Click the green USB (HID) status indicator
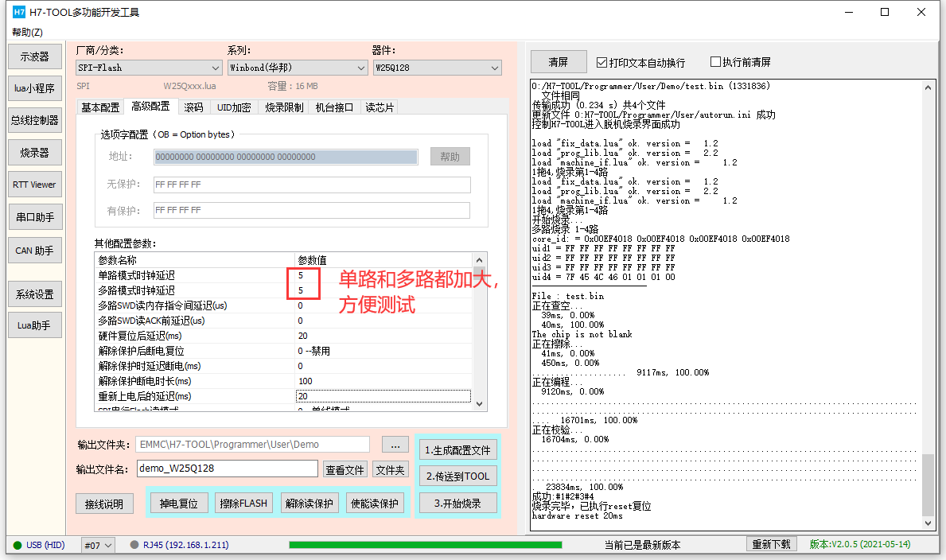Image resolution: width=946 pixels, height=560 pixels. tap(18, 545)
